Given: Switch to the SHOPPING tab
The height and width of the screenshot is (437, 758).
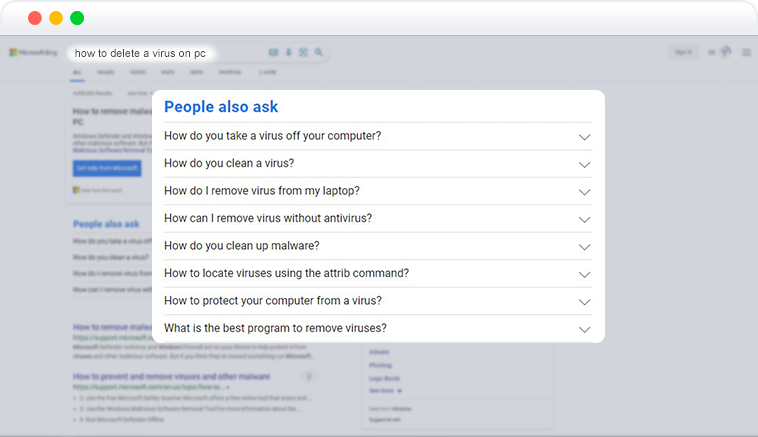Looking at the screenshot, I should click(x=230, y=73).
